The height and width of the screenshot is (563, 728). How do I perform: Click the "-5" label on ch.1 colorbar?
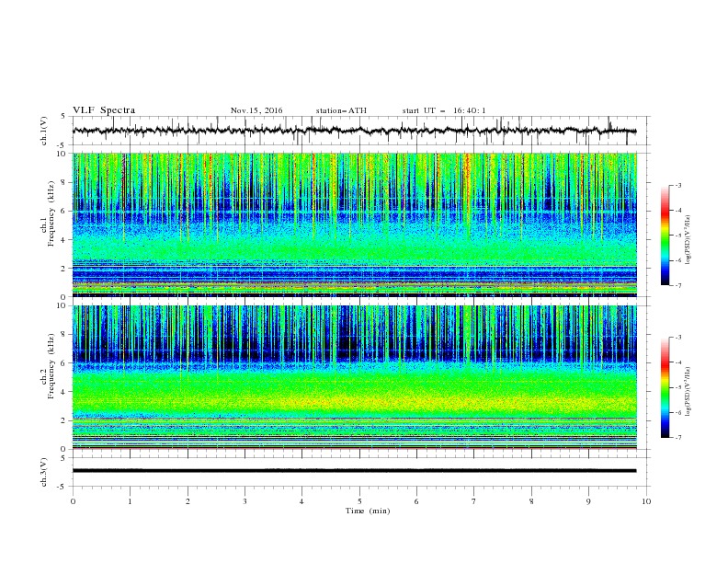[x=678, y=236]
